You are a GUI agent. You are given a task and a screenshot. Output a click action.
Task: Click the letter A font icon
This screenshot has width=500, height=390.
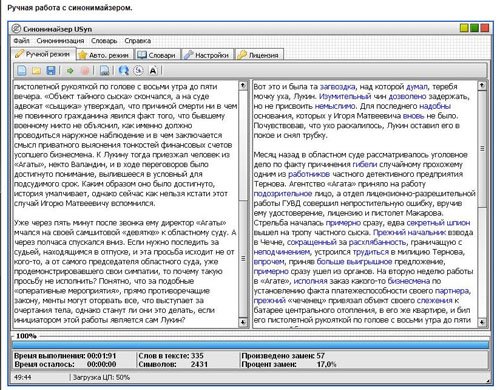153,71
